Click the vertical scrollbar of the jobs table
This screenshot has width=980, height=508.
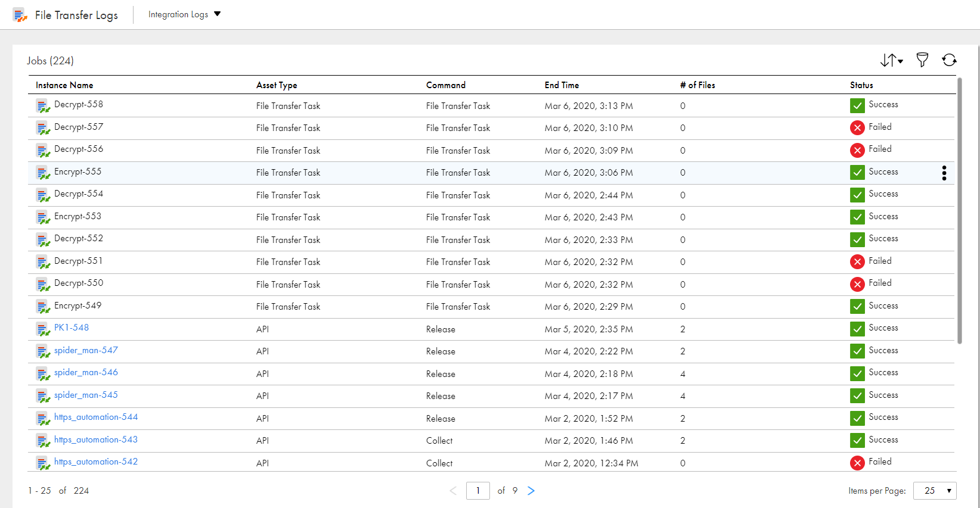pyautogui.click(x=960, y=211)
